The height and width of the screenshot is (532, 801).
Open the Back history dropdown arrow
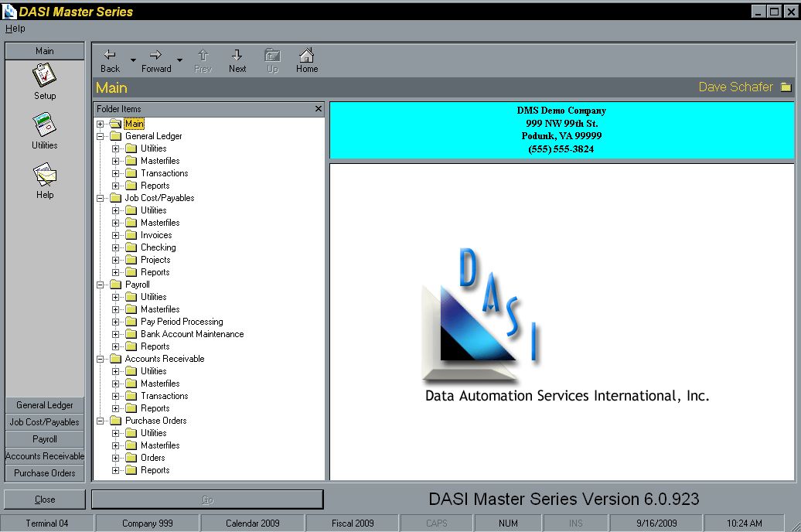(x=133, y=60)
